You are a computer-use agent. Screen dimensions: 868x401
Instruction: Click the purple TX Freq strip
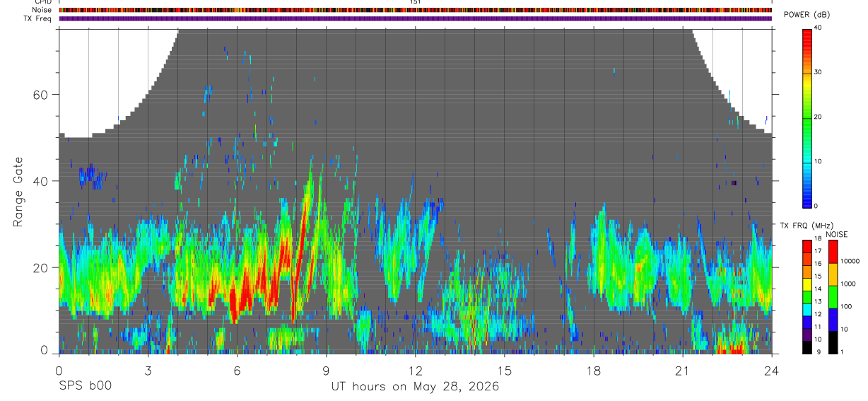416,18
